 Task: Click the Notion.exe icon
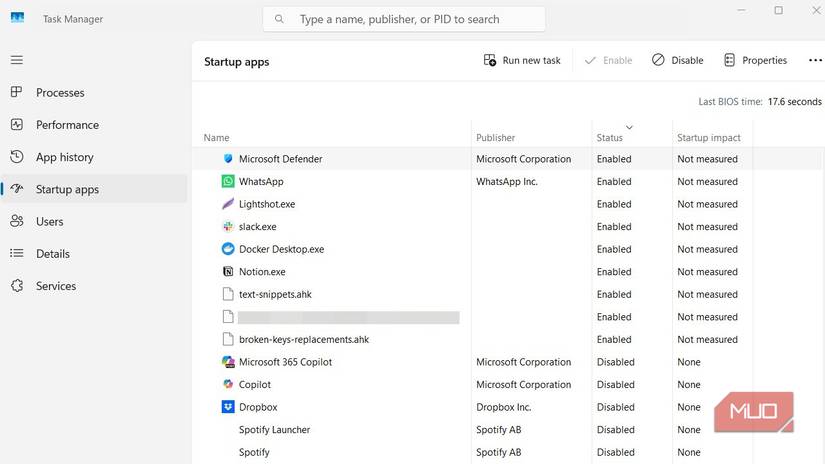[x=228, y=271]
